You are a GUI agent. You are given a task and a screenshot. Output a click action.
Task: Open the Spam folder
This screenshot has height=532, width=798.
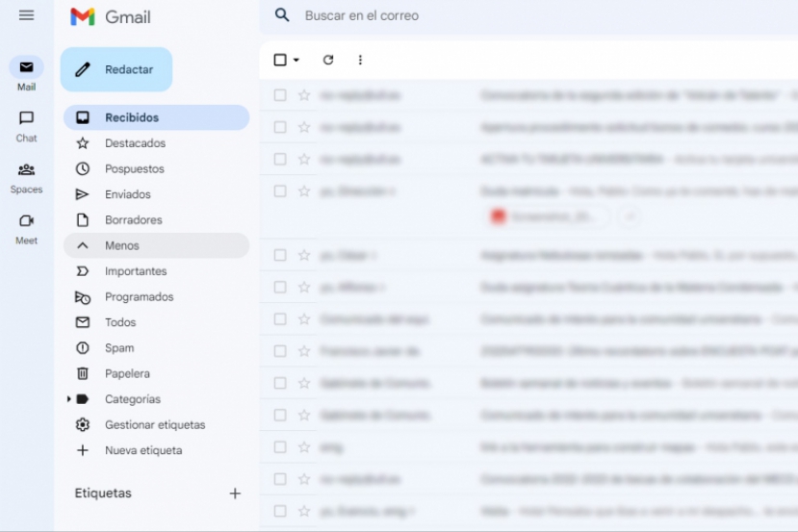pos(119,348)
